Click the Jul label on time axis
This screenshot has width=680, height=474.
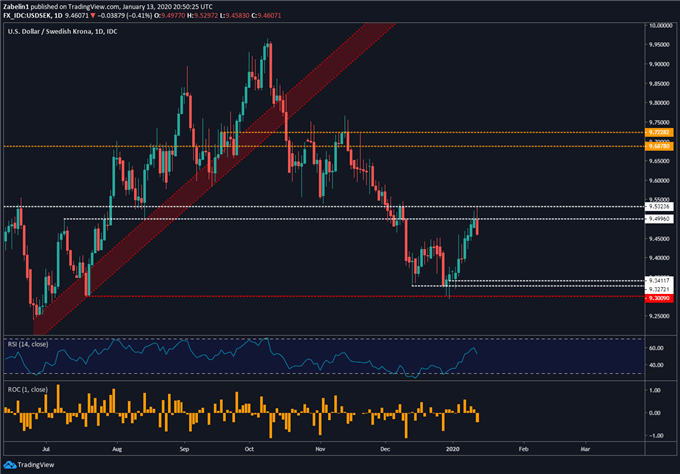[x=46, y=449]
